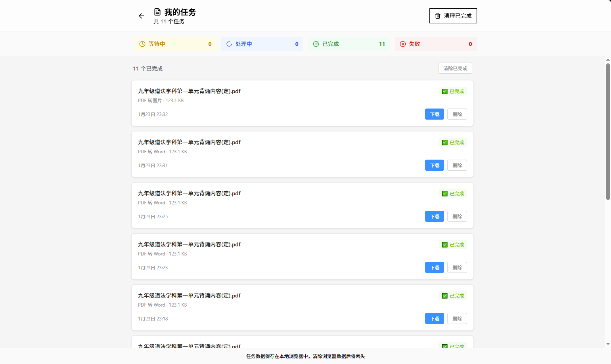
Task: Click the vertical scrollbar thumb
Action: click(608, 131)
